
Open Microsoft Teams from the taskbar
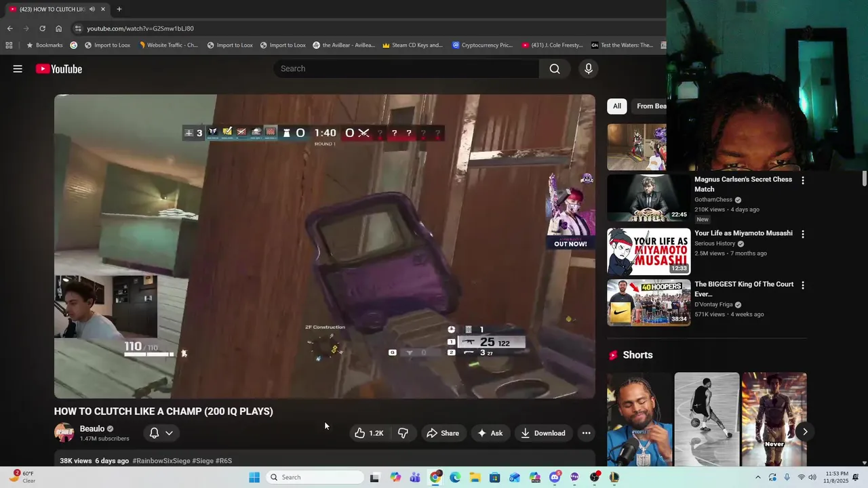click(x=415, y=477)
